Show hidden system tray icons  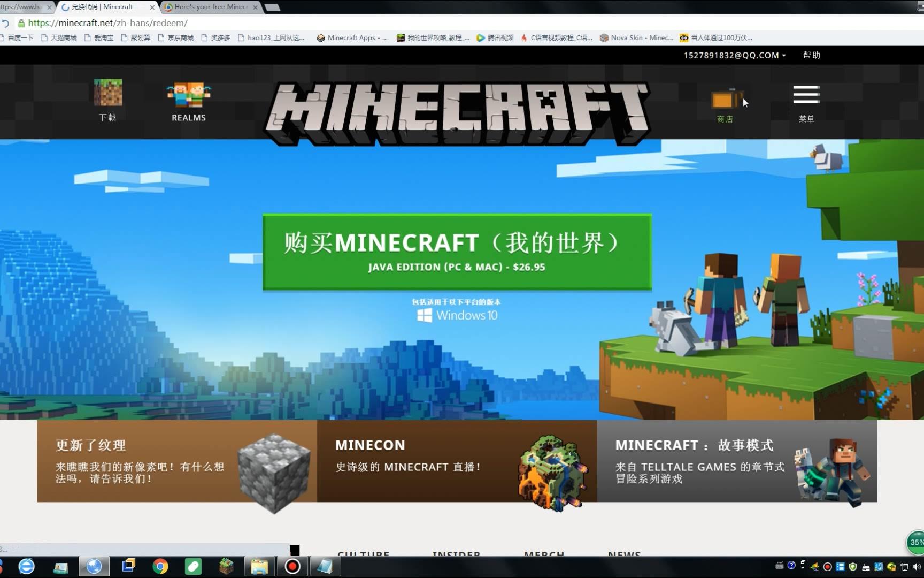click(x=803, y=567)
